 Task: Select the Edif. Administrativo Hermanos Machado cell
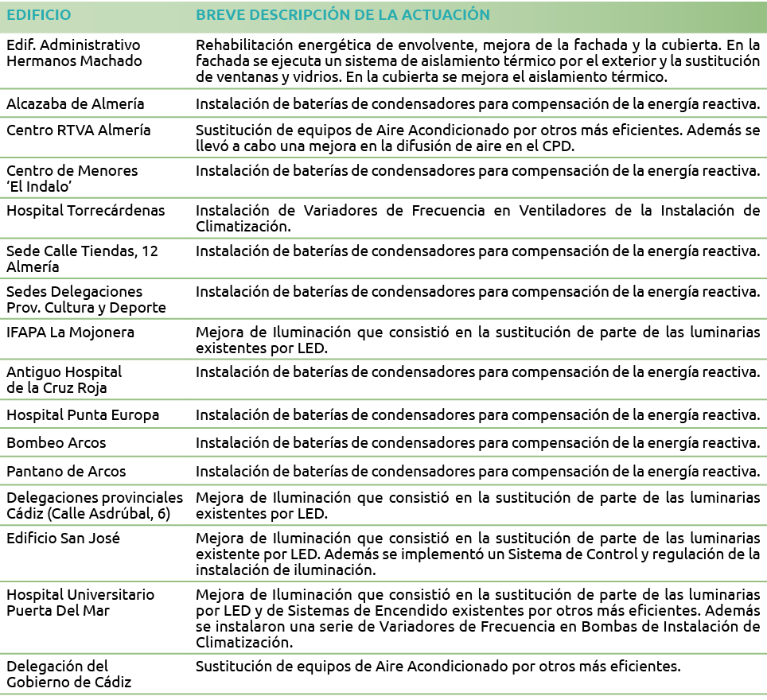(x=74, y=53)
